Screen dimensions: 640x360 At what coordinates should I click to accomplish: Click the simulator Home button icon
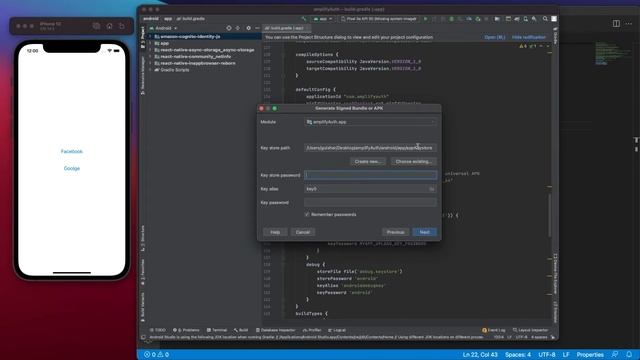click(x=109, y=26)
